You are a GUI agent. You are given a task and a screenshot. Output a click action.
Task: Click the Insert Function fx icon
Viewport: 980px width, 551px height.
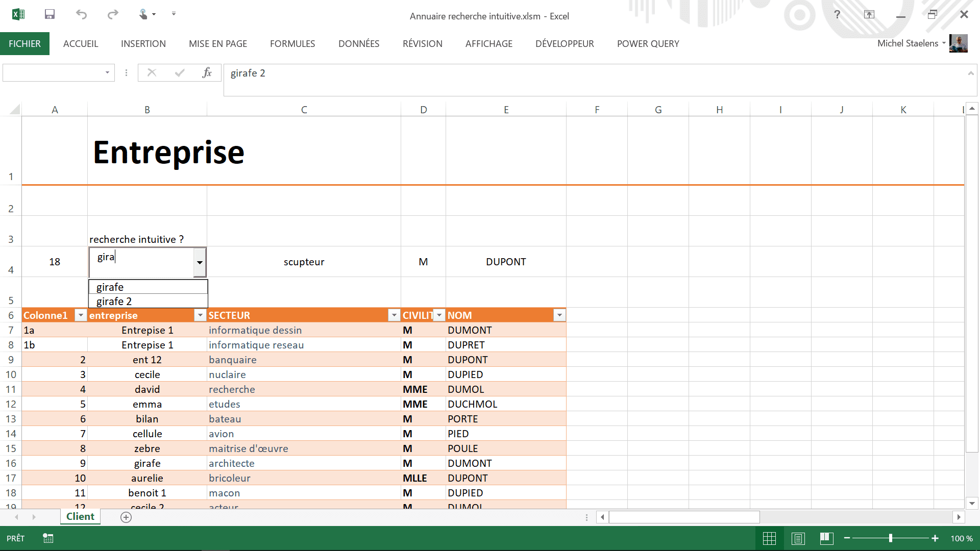click(207, 73)
